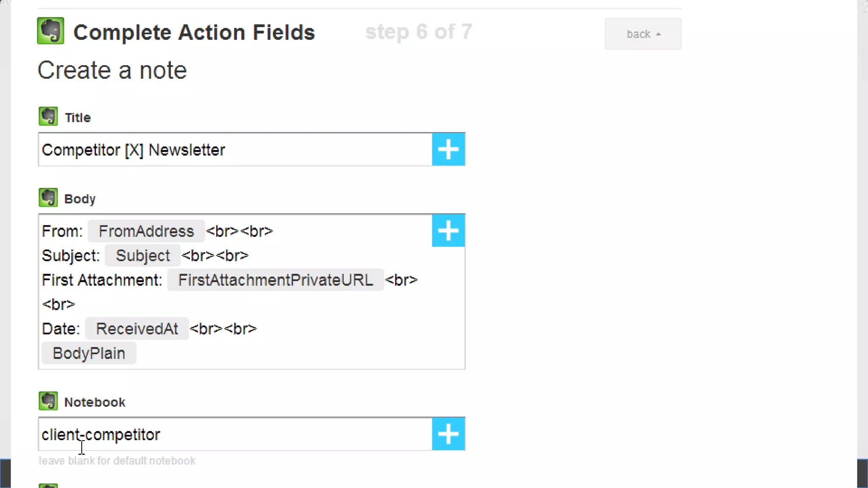The width and height of the screenshot is (868, 488).
Task: Select the FromAddress ingredient pill
Action: (146, 231)
